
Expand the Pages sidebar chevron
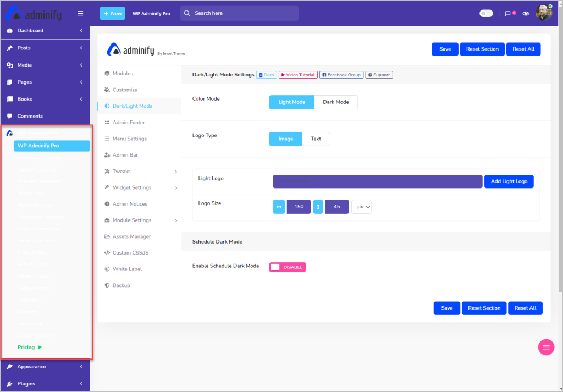(x=81, y=82)
